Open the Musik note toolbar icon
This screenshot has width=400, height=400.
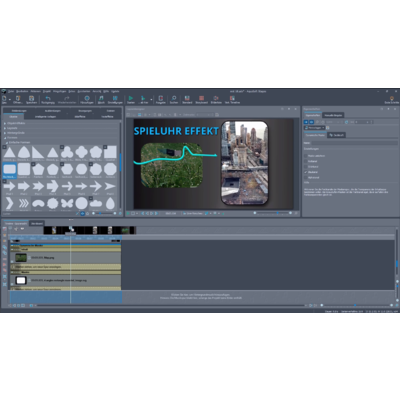[101, 98]
